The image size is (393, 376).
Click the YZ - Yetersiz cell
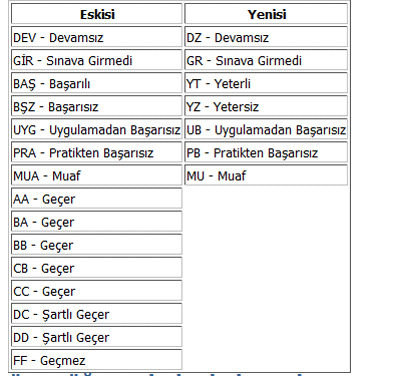(266, 106)
